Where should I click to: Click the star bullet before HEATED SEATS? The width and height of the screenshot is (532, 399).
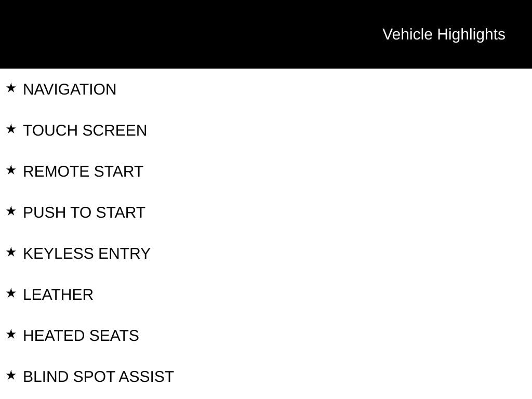[11, 335]
